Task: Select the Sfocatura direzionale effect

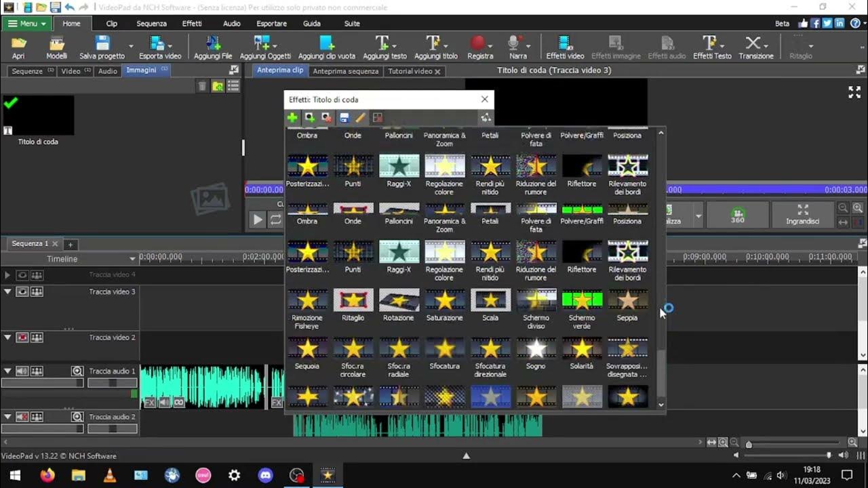Action: point(490,358)
